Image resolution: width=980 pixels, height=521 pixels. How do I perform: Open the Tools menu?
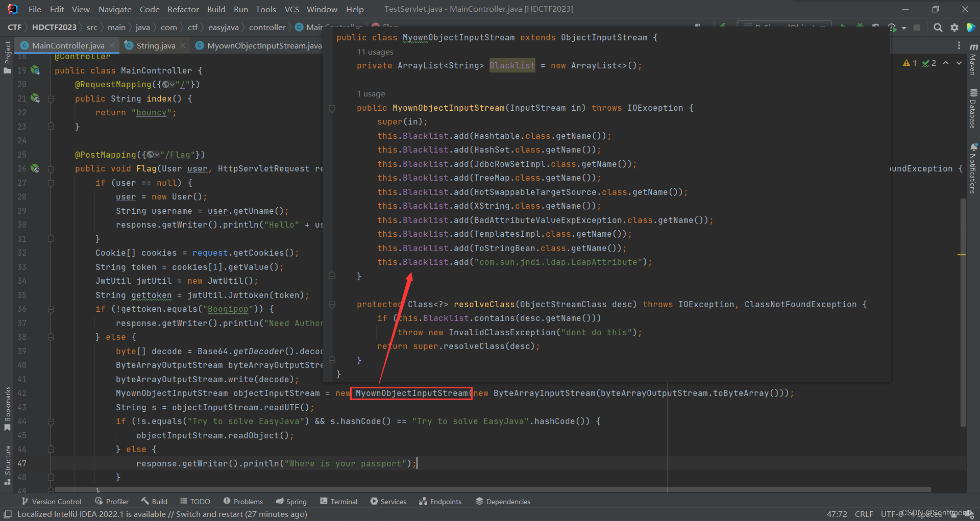coord(265,9)
